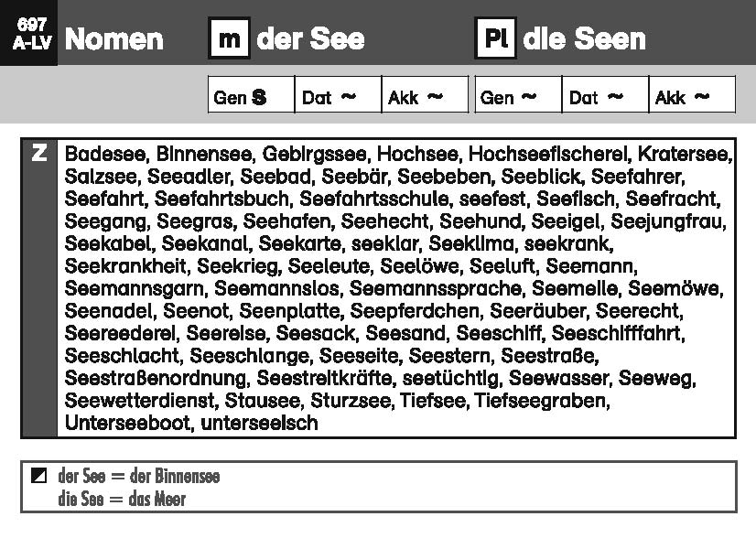The image size is (756, 538).
Task: Click the note 'der See = der Binnensee'
Action: (x=138, y=477)
